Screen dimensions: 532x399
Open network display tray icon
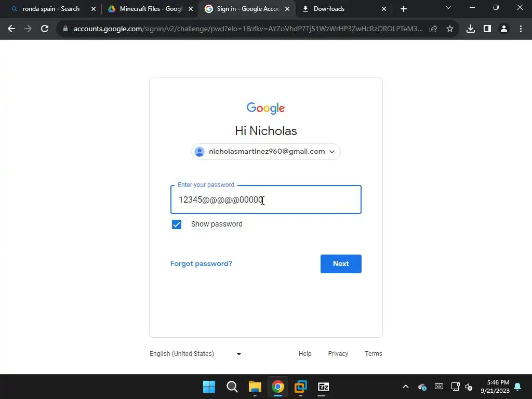click(x=455, y=387)
